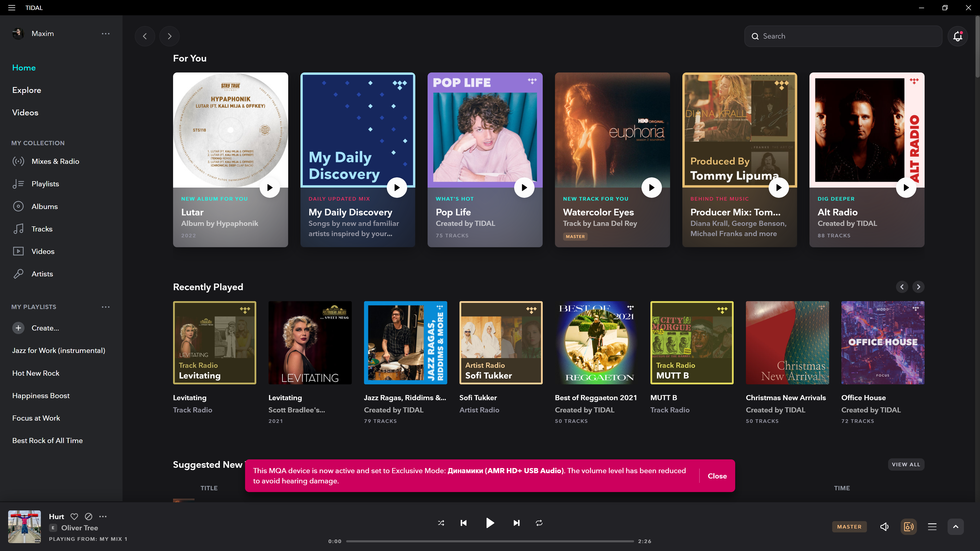Screen dimensions: 980x551
Task: Open volume speaker control
Action: [884, 527]
